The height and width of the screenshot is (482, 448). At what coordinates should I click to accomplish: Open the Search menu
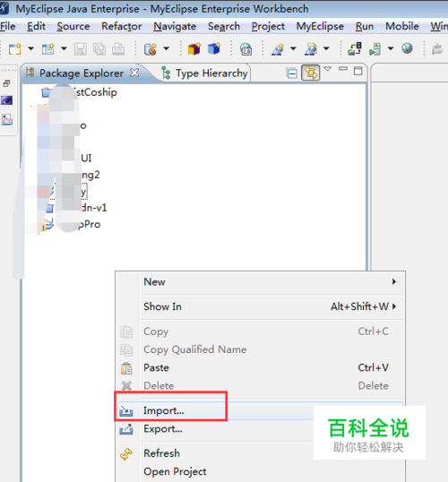pyautogui.click(x=224, y=27)
